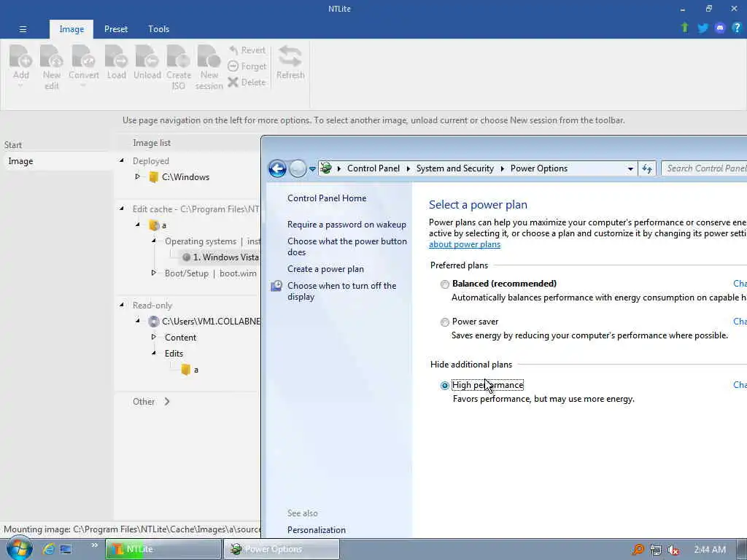
Task: Click the Back button in Power Options
Action: click(277, 168)
